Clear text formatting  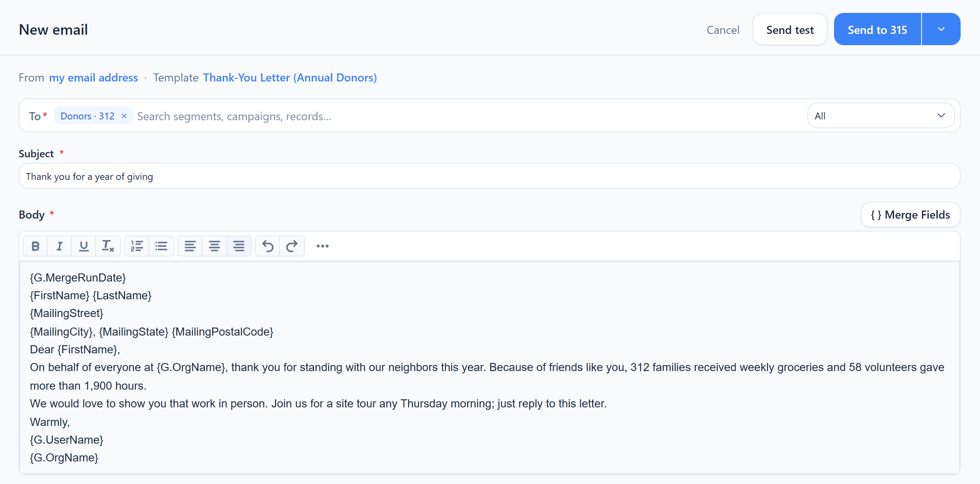(x=108, y=246)
